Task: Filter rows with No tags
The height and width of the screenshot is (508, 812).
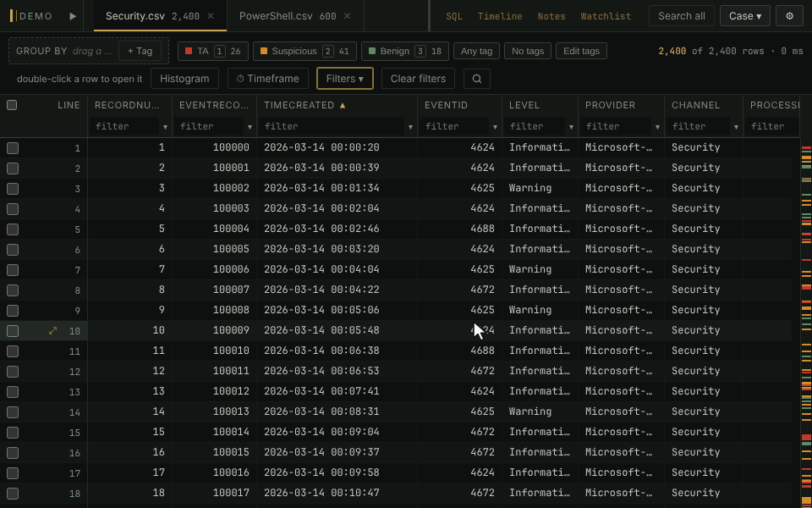Action: pos(528,51)
